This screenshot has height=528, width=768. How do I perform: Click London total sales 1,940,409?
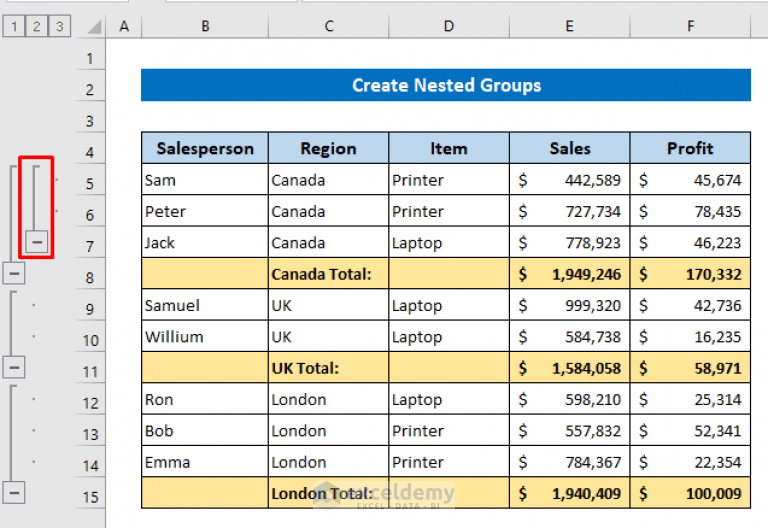[x=570, y=493]
